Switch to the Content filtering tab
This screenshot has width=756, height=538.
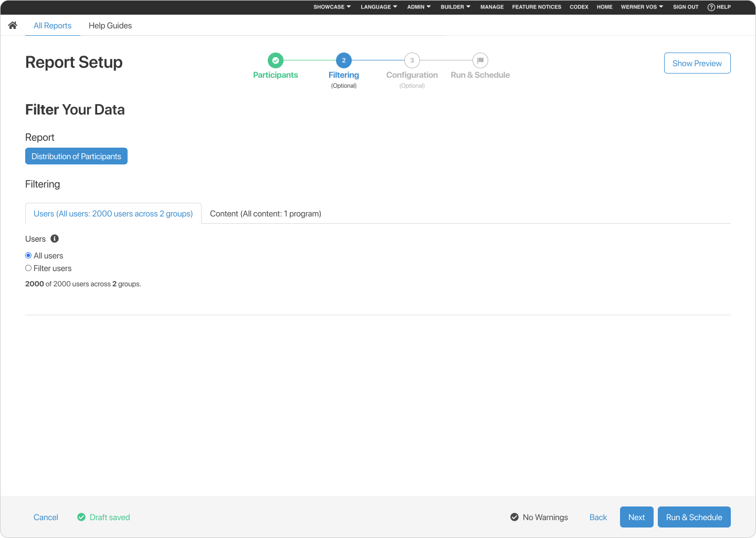click(x=266, y=213)
